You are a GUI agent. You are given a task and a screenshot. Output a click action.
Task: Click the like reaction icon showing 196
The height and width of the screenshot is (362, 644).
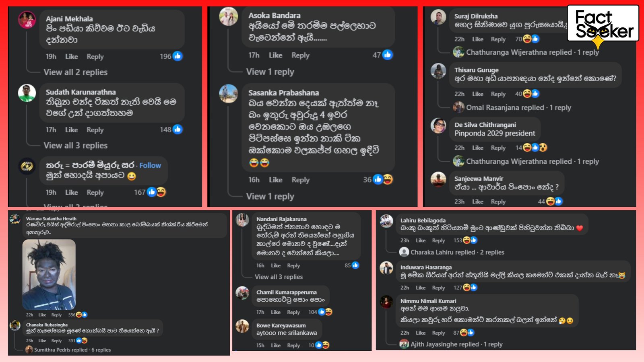tap(178, 56)
